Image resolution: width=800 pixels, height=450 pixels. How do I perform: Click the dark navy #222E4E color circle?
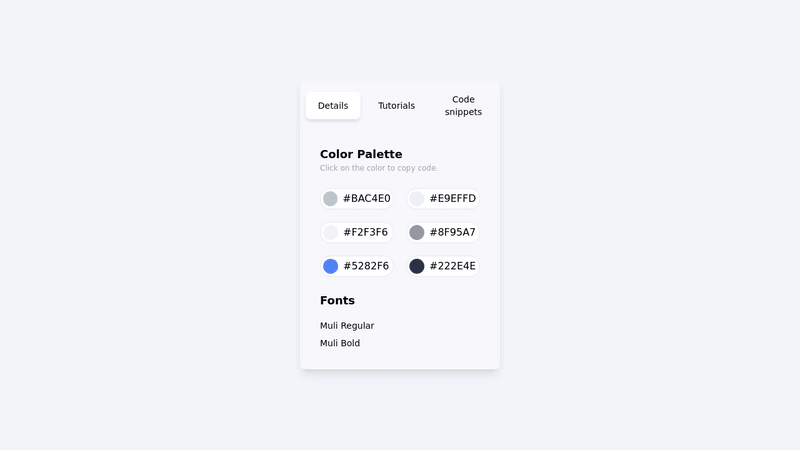pos(417,266)
